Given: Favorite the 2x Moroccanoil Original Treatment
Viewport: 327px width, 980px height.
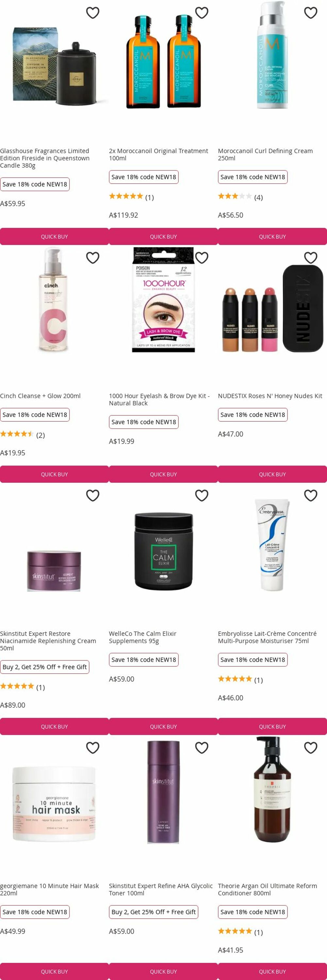Looking at the screenshot, I should [202, 13].
